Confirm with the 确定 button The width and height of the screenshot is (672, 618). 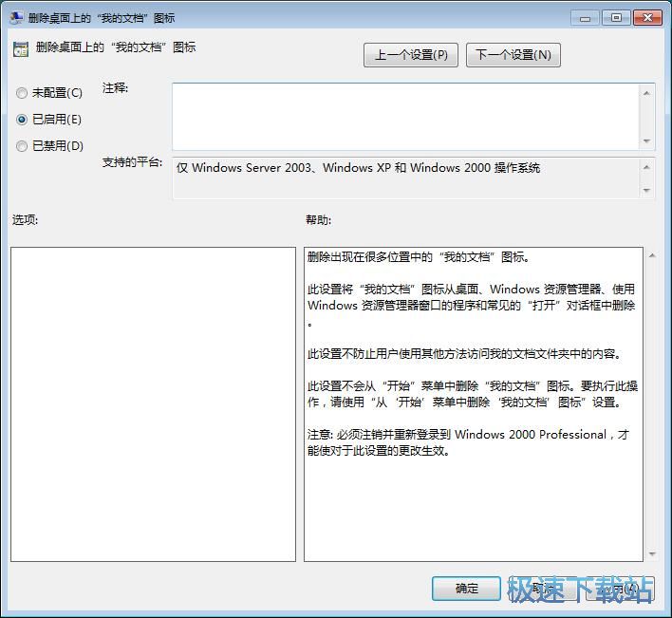click(x=466, y=589)
